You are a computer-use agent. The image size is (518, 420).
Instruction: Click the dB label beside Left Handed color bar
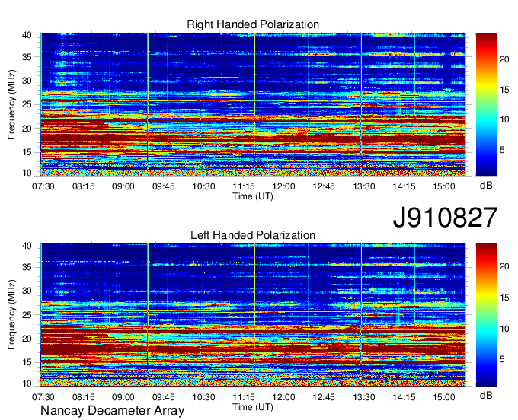pos(486,395)
